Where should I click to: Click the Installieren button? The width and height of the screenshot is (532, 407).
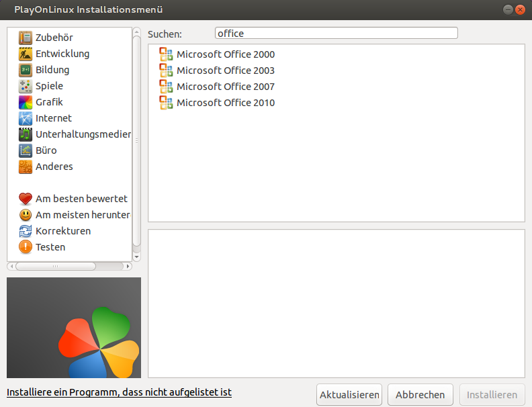[x=492, y=395]
